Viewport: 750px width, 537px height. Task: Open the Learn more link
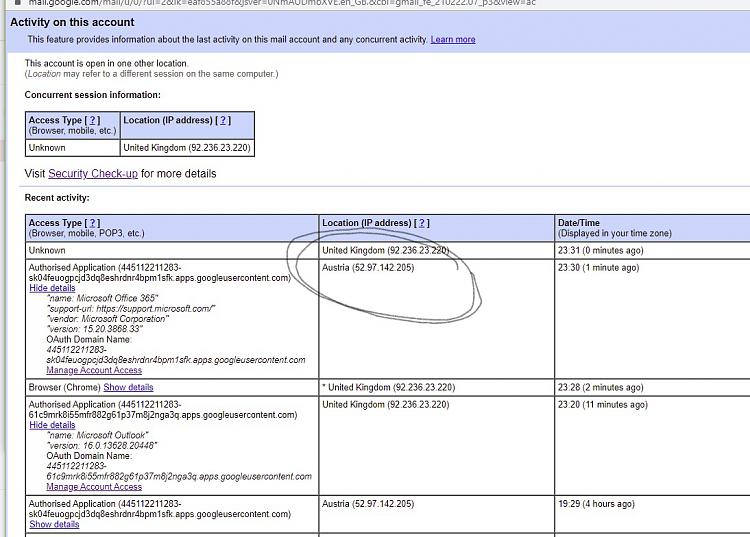452,40
